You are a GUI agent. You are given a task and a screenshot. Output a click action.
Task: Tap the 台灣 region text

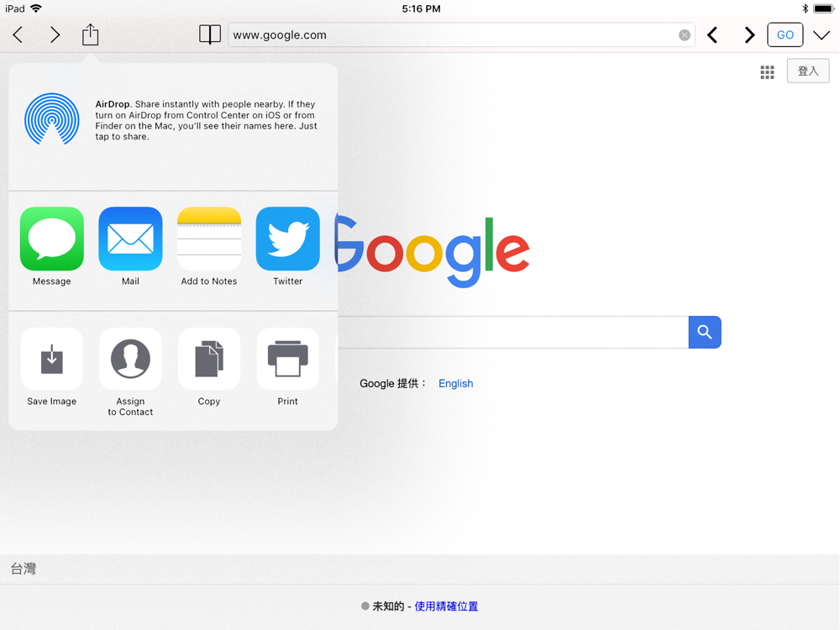[x=24, y=569]
